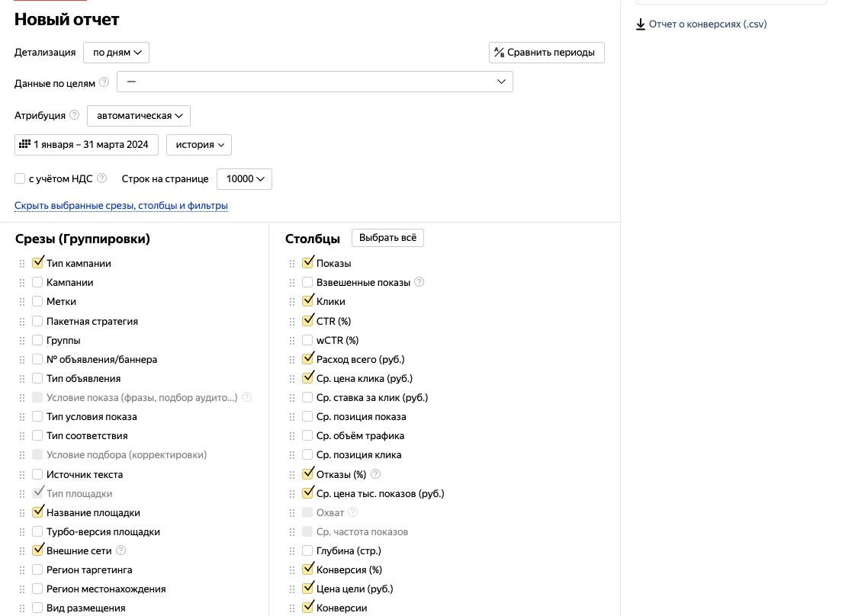Check the Кампании grouping checkbox
The width and height of the screenshot is (855, 616).
[x=37, y=282]
